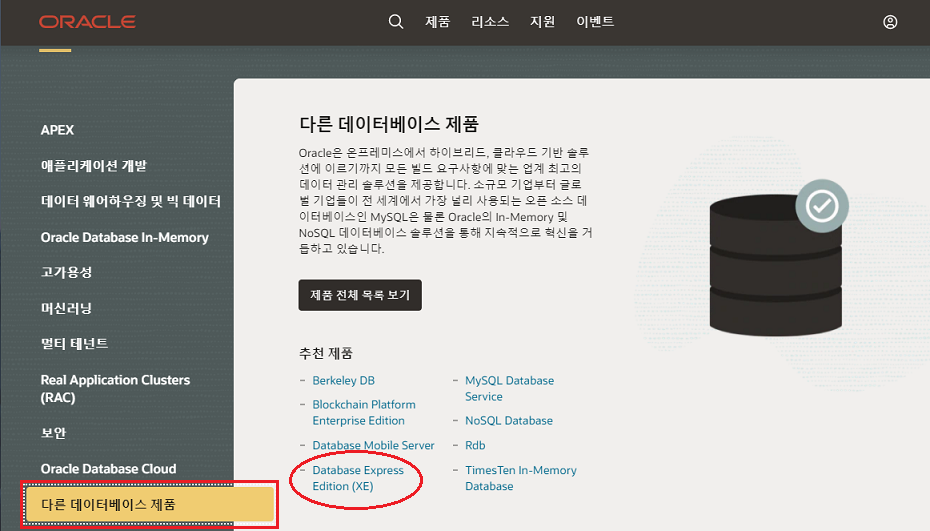Select 데이터 웨어하우징 및 빅 데이터

tap(130, 201)
